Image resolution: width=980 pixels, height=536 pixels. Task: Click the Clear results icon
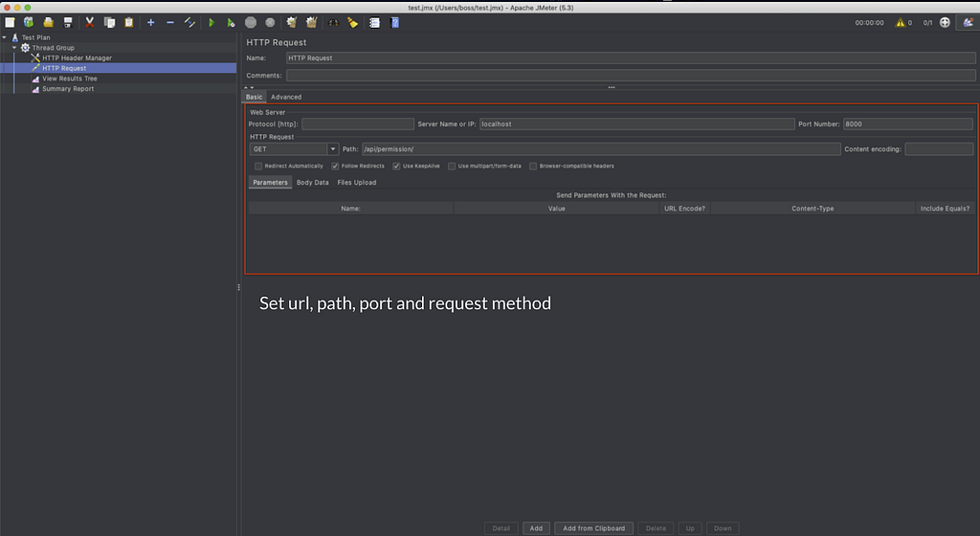[x=291, y=22]
